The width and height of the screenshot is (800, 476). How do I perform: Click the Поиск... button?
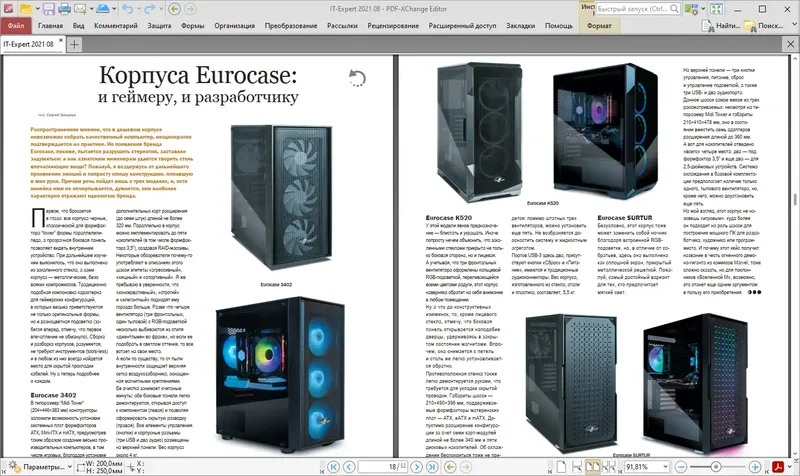[764, 26]
